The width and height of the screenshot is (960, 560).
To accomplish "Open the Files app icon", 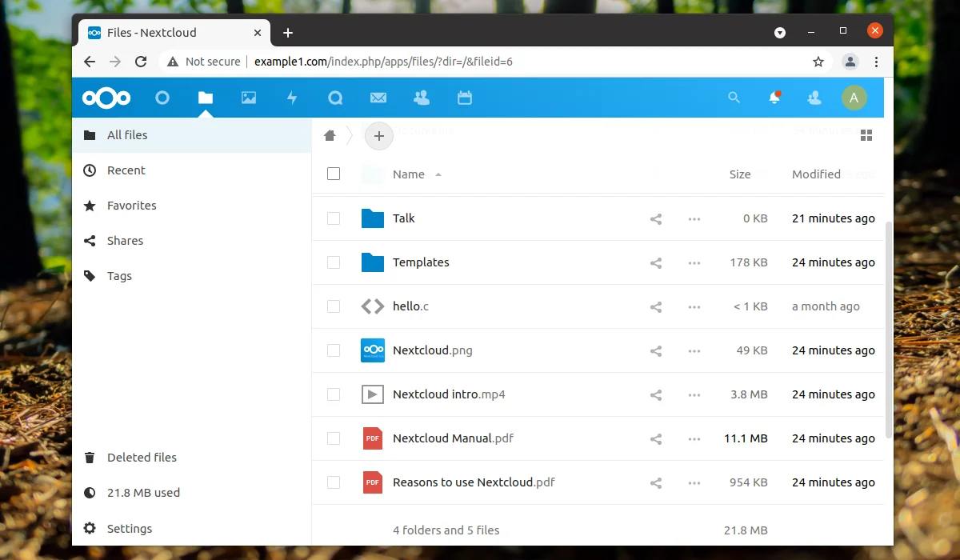I will pos(206,98).
